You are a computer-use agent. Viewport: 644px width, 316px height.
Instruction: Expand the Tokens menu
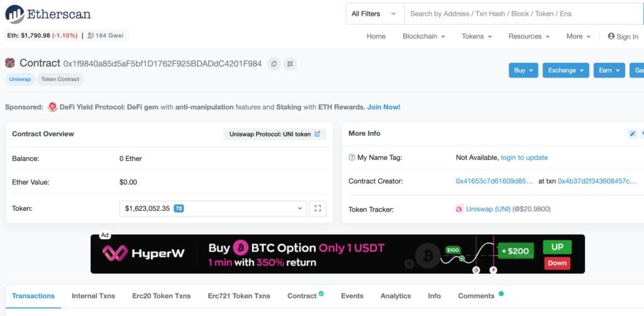477,36
